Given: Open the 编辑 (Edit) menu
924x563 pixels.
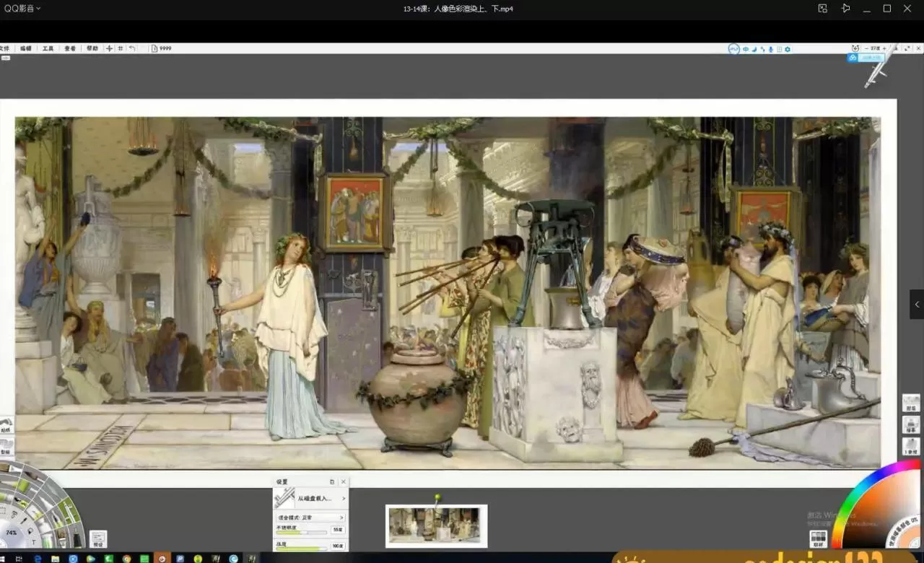Looking at the screenshot, I should [x=26, y=48].
